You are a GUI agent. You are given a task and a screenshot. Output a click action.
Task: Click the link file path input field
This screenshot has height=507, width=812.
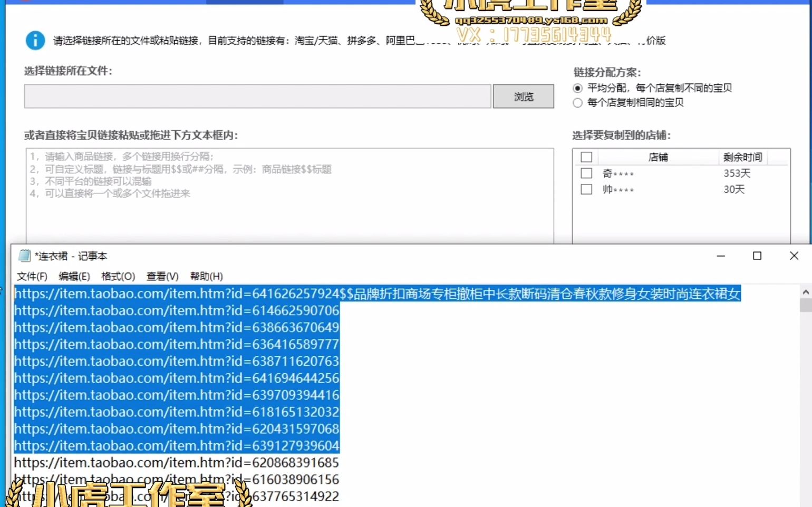coord(258,96)
